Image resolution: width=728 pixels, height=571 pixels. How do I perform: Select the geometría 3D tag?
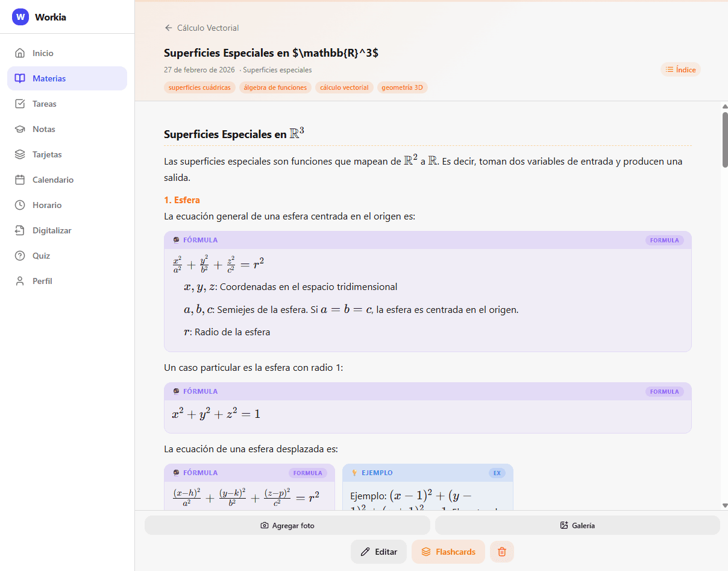[x=402, y=87]
